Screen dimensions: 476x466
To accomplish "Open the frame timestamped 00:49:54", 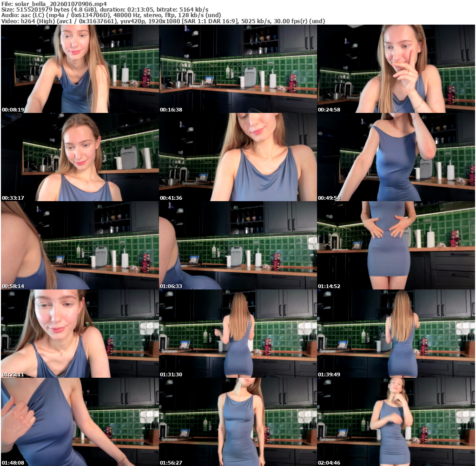I will pos(396,157).
